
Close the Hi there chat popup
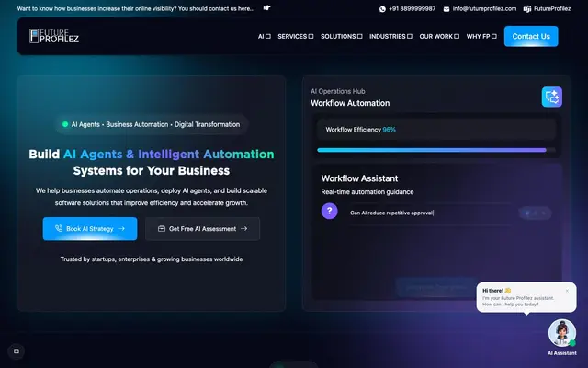[567, 291]
